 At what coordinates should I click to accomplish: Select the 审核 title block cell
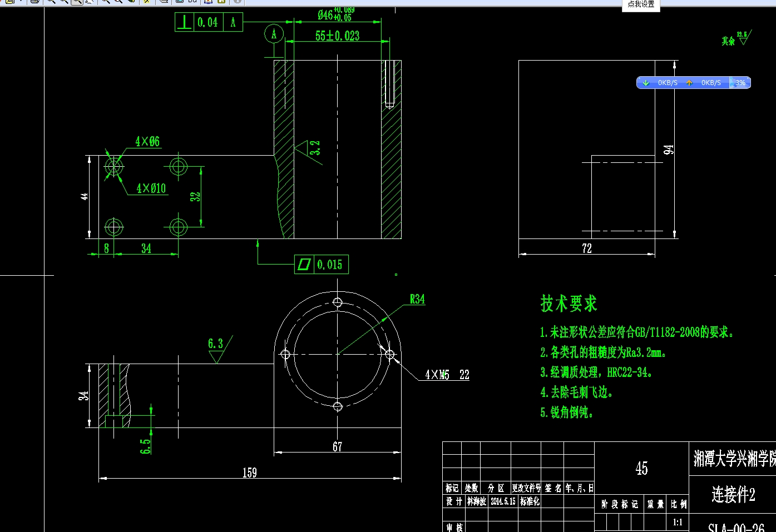click(x=454, y=527)
